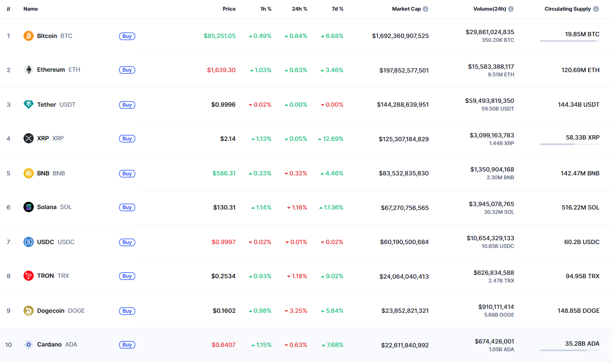
Task: Click the 148.85B DOGE circulating supply
Action: [x=579, y=311]
